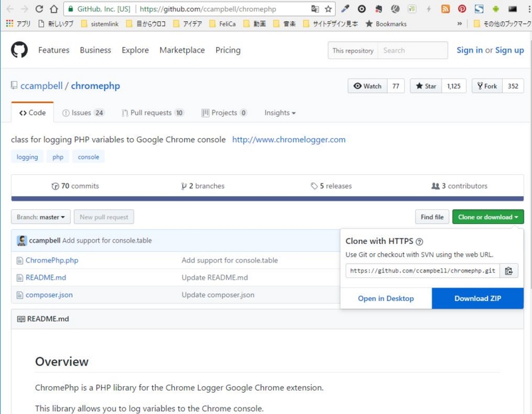
Task: Subscribe via the RSS extension icon
Action: click(446, 9)
